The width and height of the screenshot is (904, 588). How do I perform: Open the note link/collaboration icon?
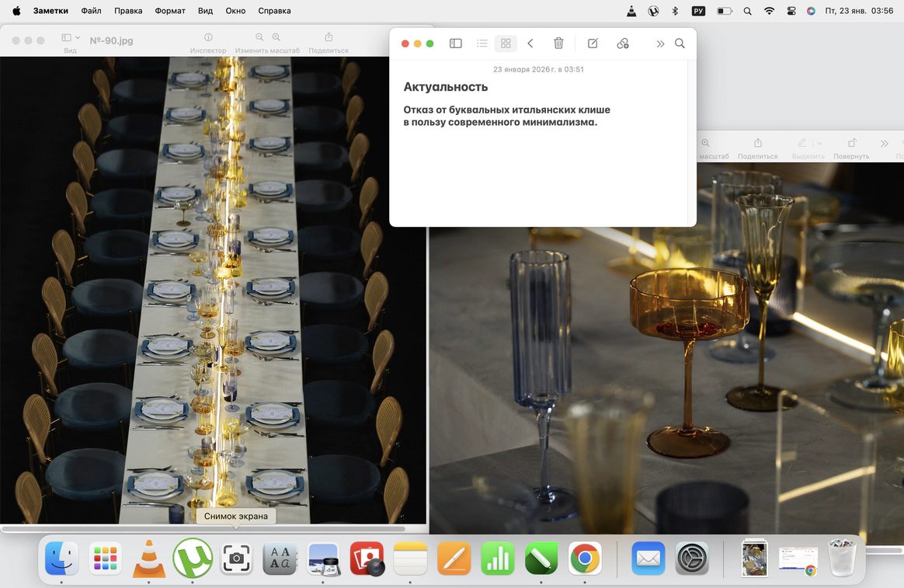pos(623,43)
